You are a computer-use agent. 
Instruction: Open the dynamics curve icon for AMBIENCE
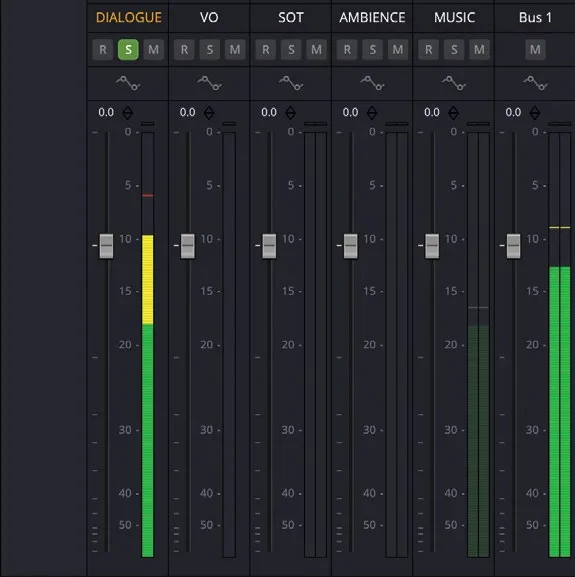tap(372, 83)
